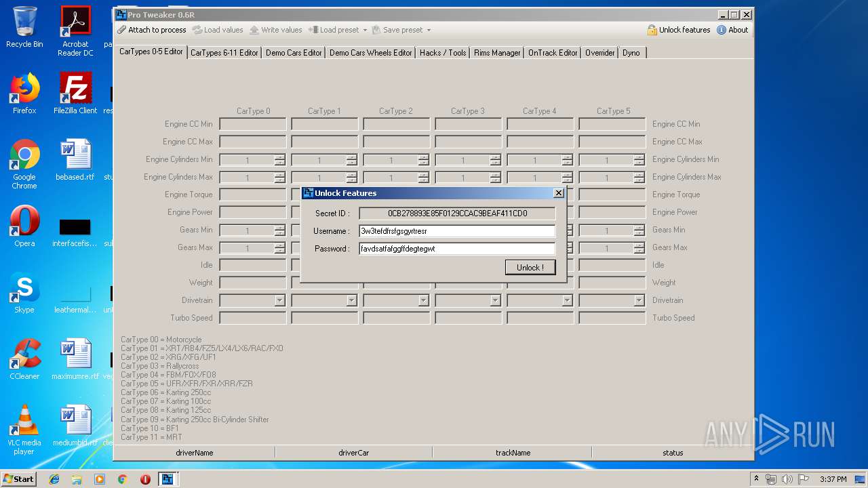Open CarType 1 Drivetrain dropdown
Viewport: 868px width, 488px height.
pos(351,300)
